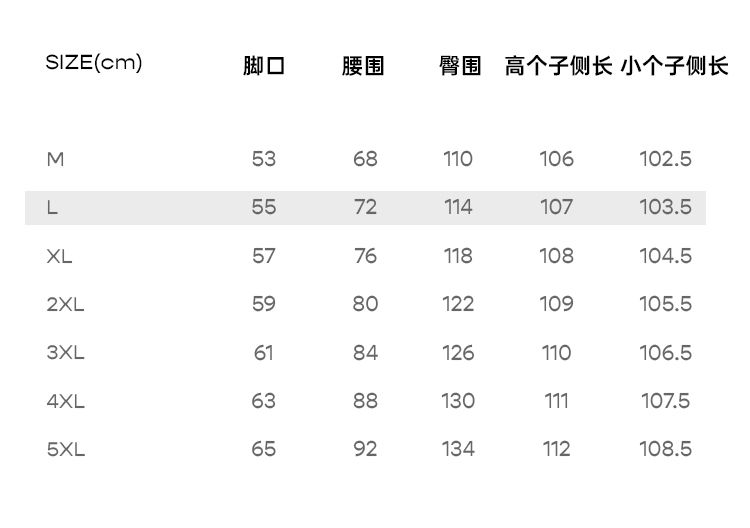Select the 111 value in 4XL row
Image resolution: width=750 pixels, height=528 pixels.
tap(556, 401)
